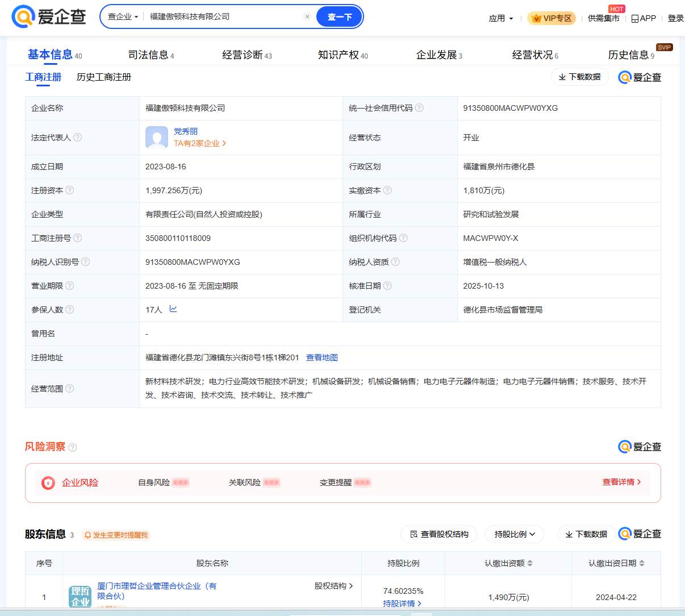
Task: Open the insured headcount trend chart icon
Action: click(173, 309)
